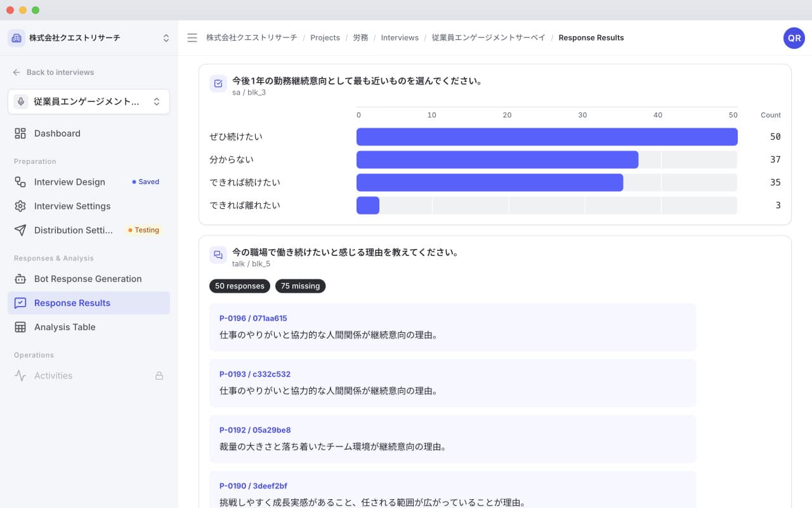Image resolution: width=812 pixels, height=508 pixels.
Task: Click the Interview Design icon
Action: (x=20, y=182)
